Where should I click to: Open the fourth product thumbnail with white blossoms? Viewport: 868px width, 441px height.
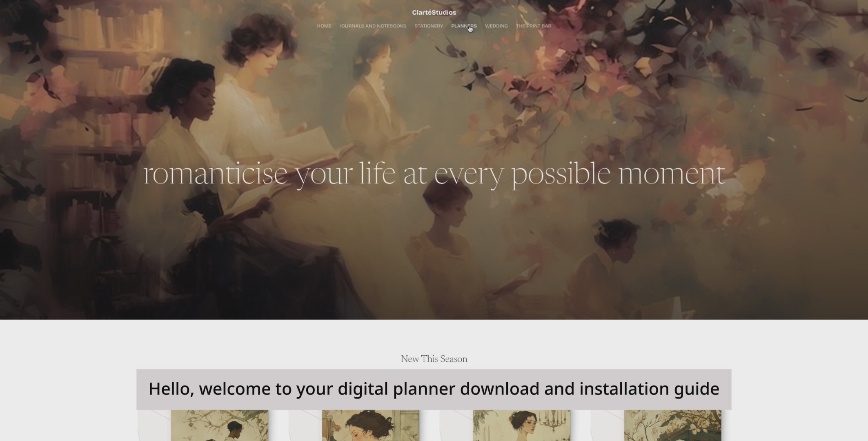tap(673, 425)
